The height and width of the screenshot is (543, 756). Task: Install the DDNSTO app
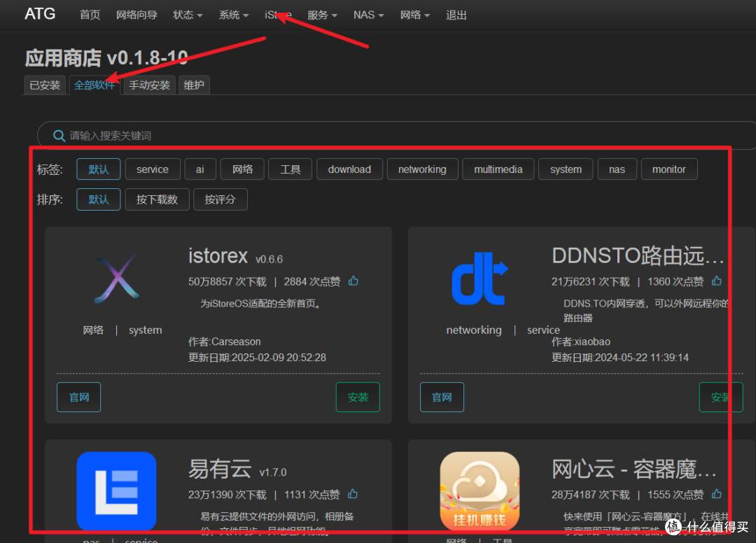(721, 397)
